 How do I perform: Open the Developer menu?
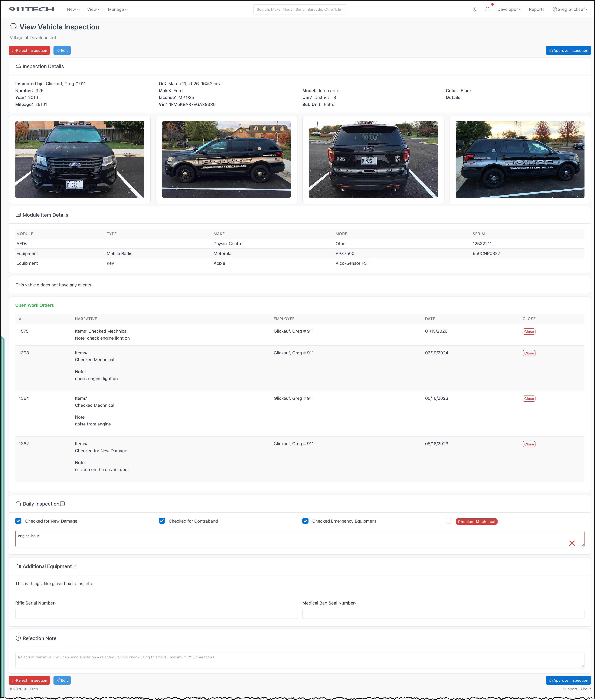[509, 9]
